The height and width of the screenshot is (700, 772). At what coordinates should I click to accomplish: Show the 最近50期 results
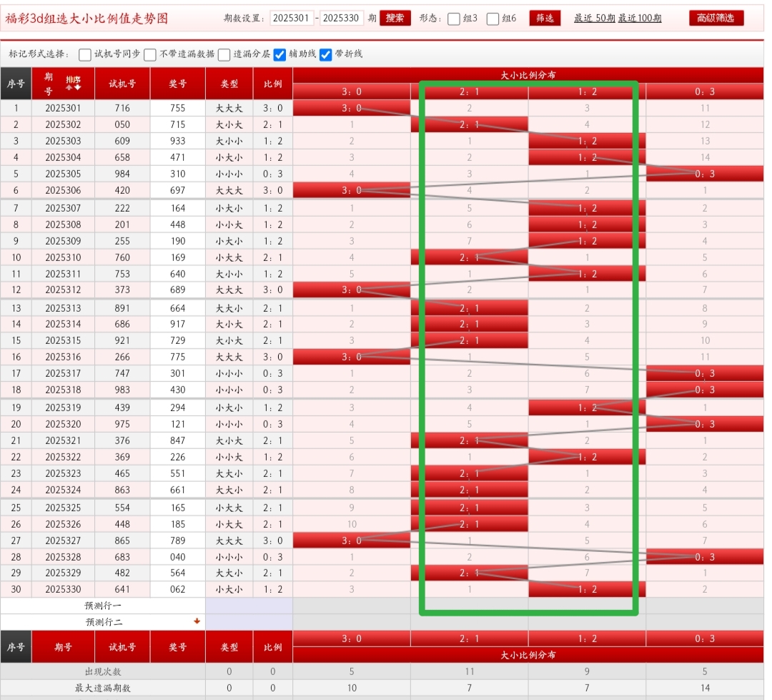tap(594, 19)
